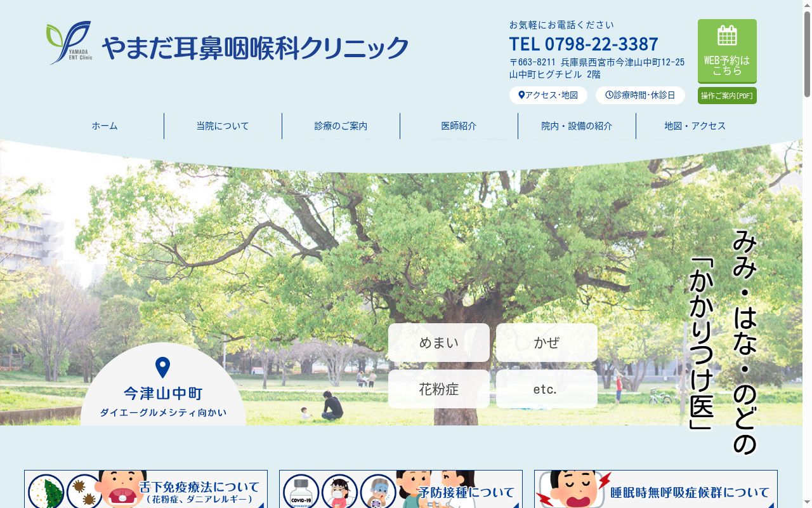Open the 診療時間･休診日 pill link
The height and width of the screenshot is (508, 812).
pos(640,95)
